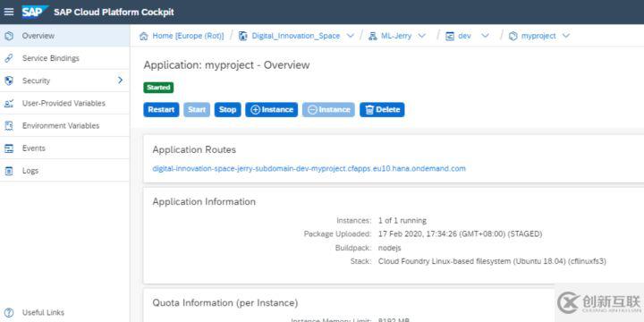Open the hamburger navigation menu
Viewport: 644px width, 322px height.
(9, 12)
